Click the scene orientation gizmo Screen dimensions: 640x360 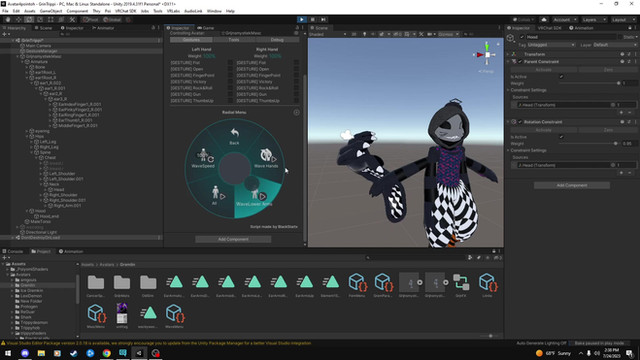(487, 54)
